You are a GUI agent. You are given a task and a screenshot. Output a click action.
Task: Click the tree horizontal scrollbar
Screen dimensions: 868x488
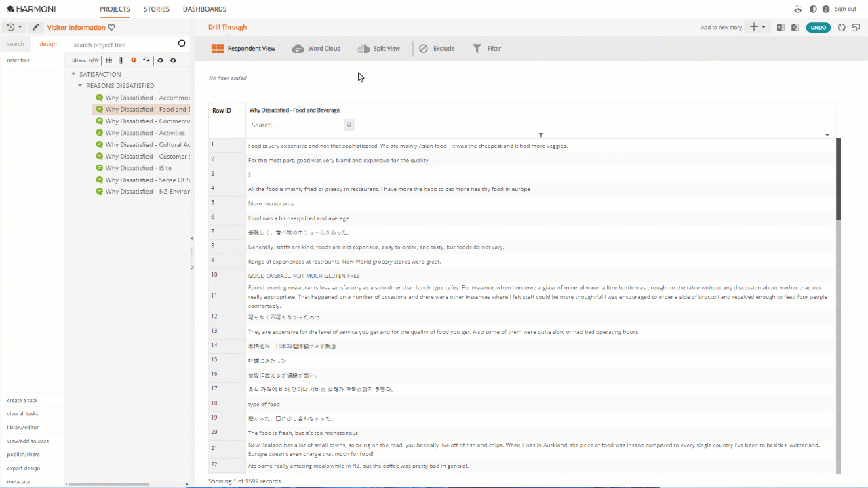click(109, 484)
